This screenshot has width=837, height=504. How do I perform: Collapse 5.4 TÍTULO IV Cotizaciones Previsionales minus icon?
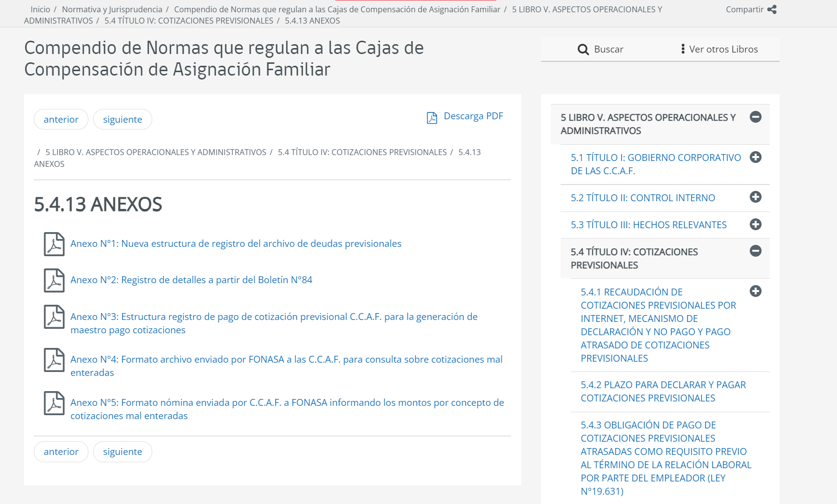click(756, 251)
